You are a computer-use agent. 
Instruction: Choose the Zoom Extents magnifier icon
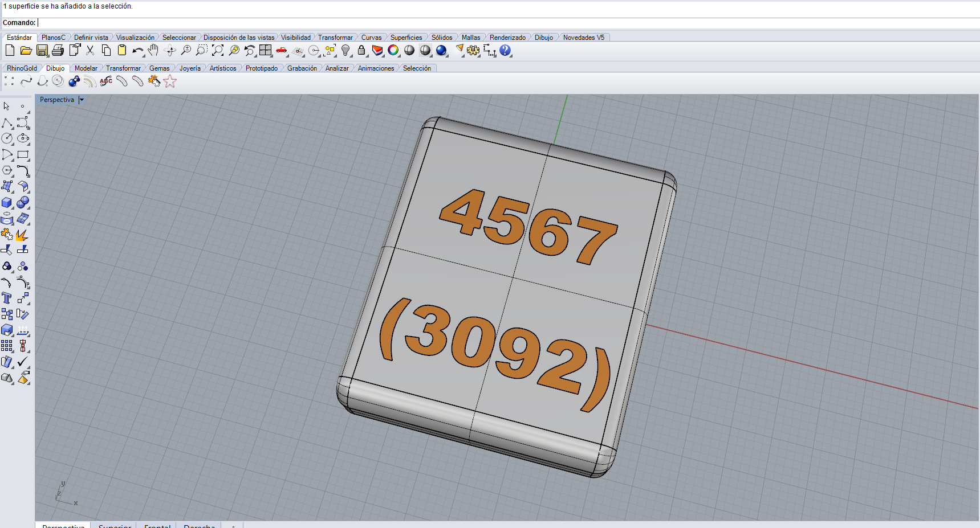pyautogui.click(x=218, y=51)
